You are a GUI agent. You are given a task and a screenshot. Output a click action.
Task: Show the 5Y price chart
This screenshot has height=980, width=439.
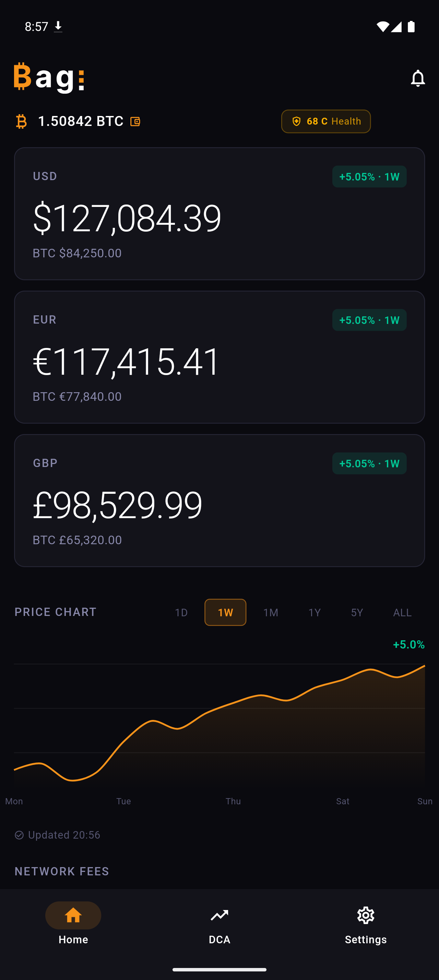(357, 612)
